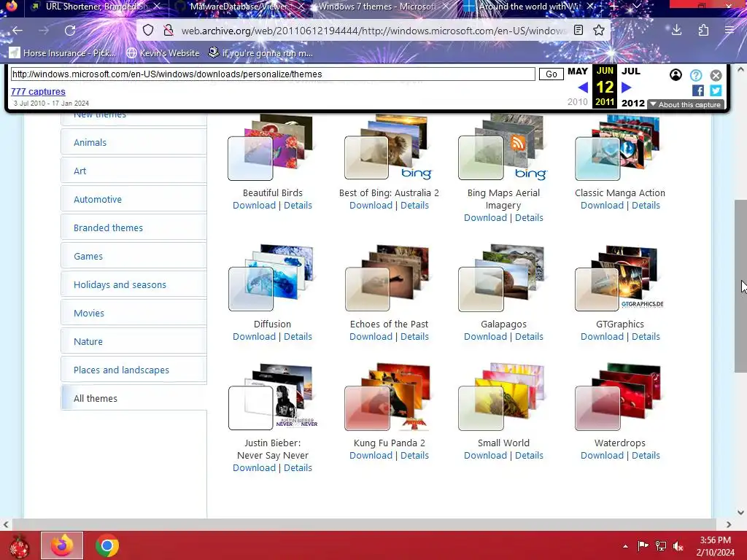Screen dimensions: 747x560
Task: View Details for Best of Bing: Australia 2
Action: point(414,205)
